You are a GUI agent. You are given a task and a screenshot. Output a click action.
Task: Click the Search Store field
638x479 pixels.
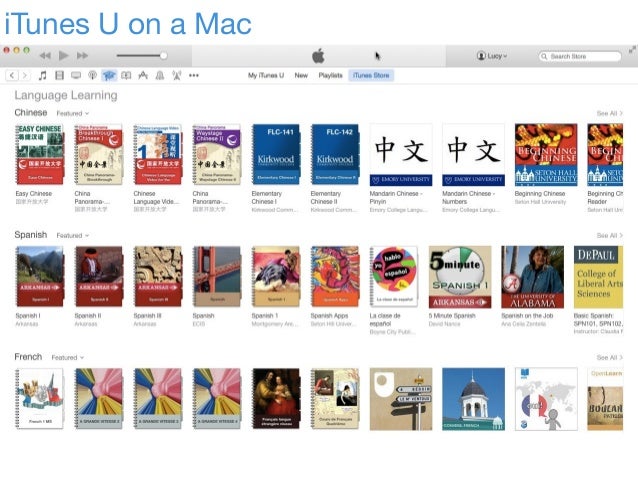pyautogui.click(x=580, y=56)
